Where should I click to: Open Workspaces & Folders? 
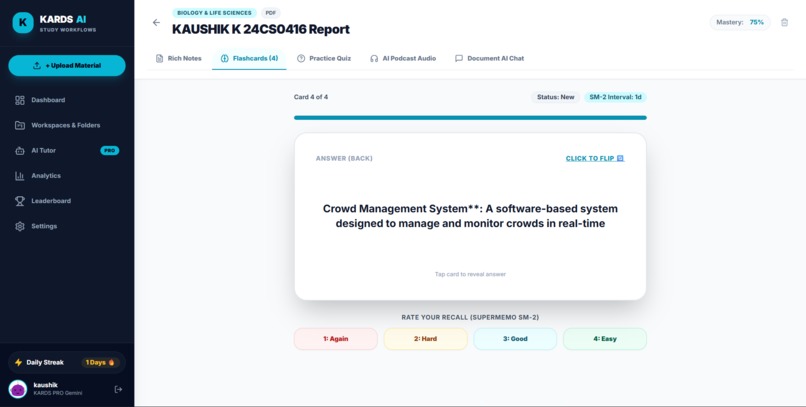(67, 125)
